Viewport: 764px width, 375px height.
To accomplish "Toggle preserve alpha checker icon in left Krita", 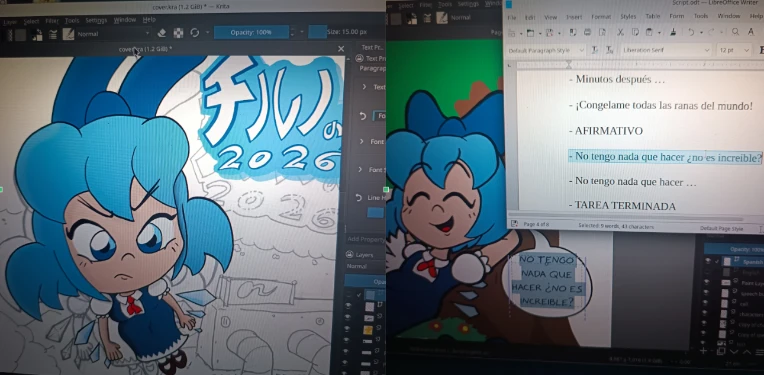I will [x=179, y=33].
